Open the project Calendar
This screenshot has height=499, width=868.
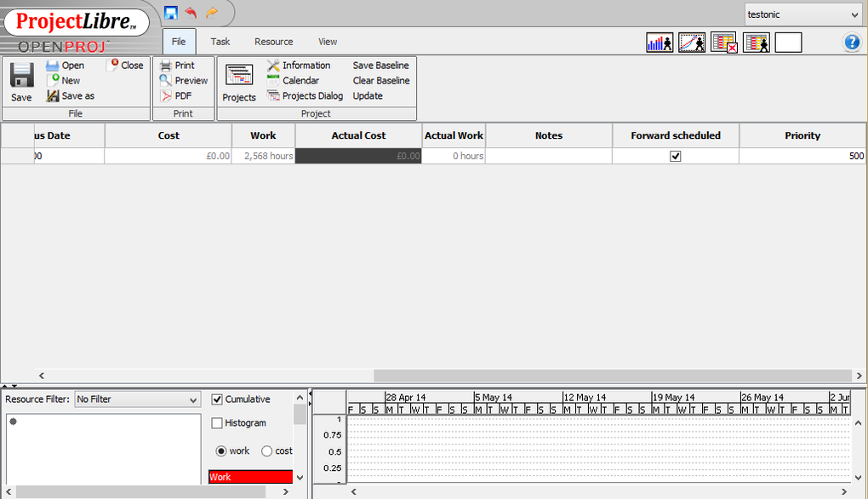click(293, 80)
